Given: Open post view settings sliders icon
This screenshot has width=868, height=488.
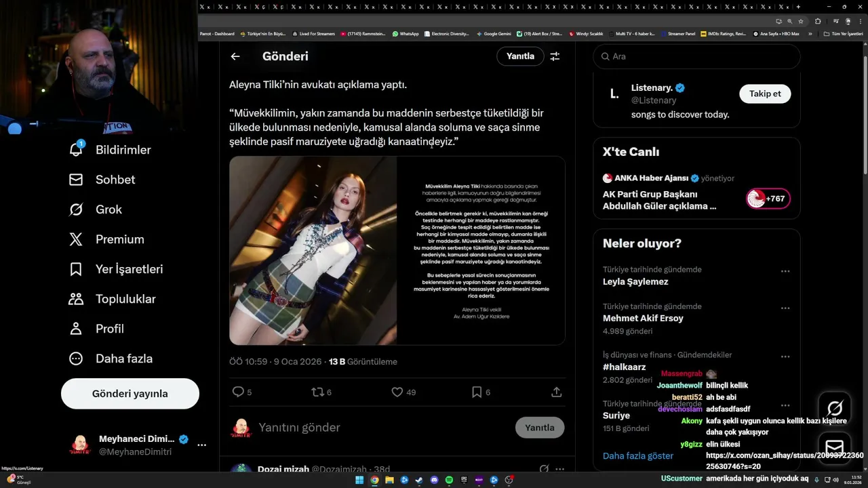Looking at the screenshot, I should pos(555,56).
